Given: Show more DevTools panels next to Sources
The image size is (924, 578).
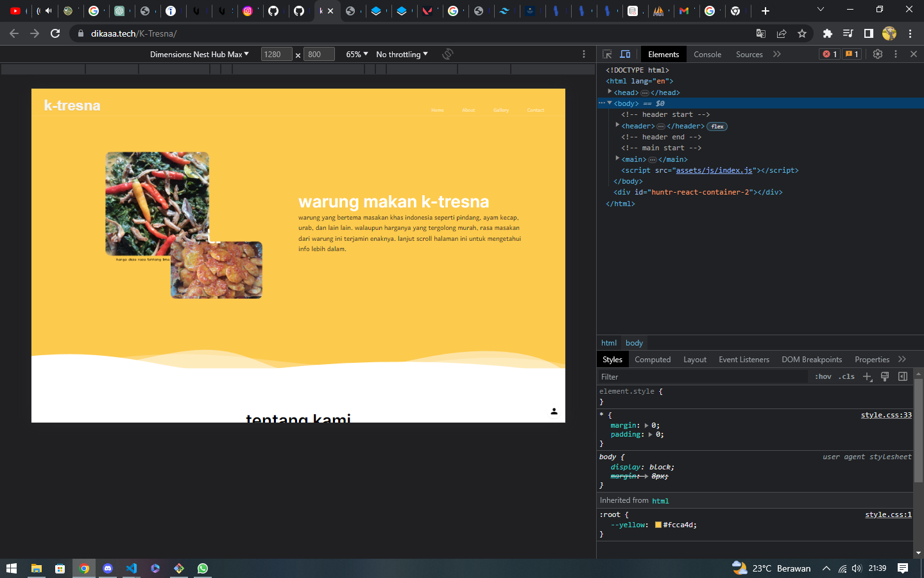Looking at the screenshot, I should pos(777,55).
